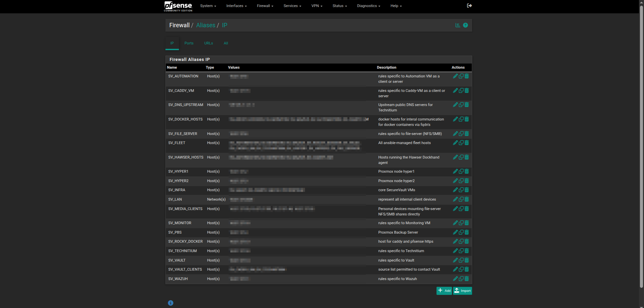Copy the SV_INFRA alias

point(461,190)
